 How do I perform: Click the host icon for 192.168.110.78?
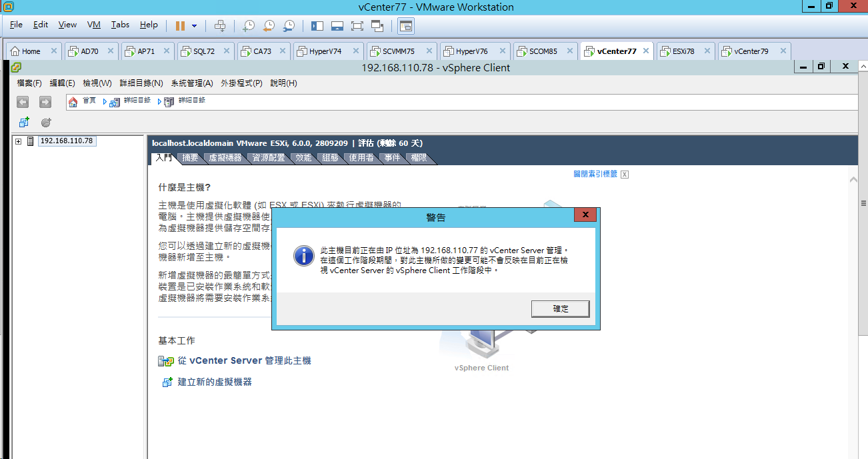(x=30, y=141)
